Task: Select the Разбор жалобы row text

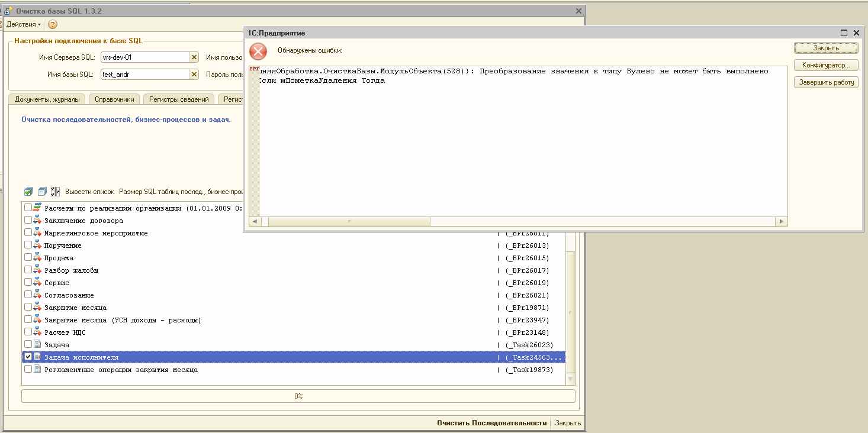Action: pyautogui.click(x=71, y=270)
